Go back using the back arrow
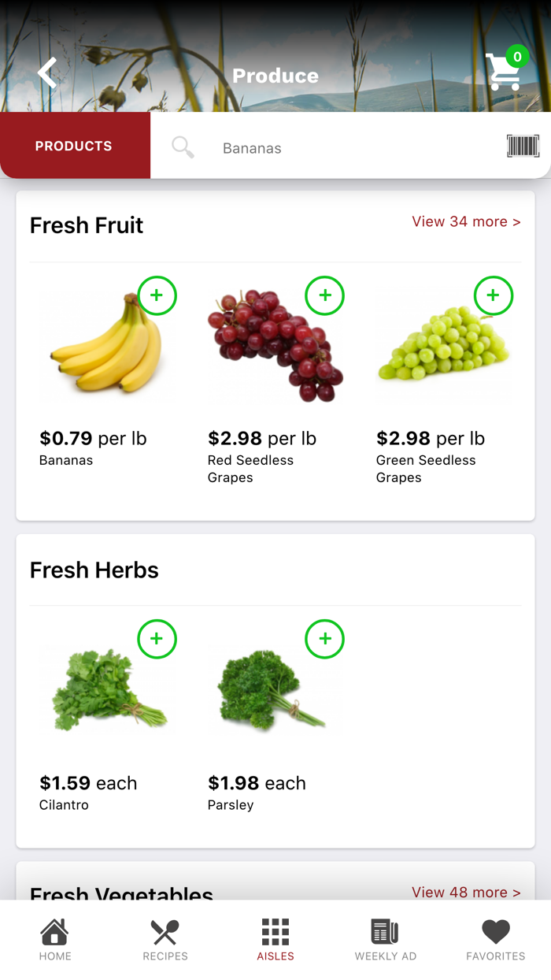Screen dimensions: 551x980 [46, 72]
